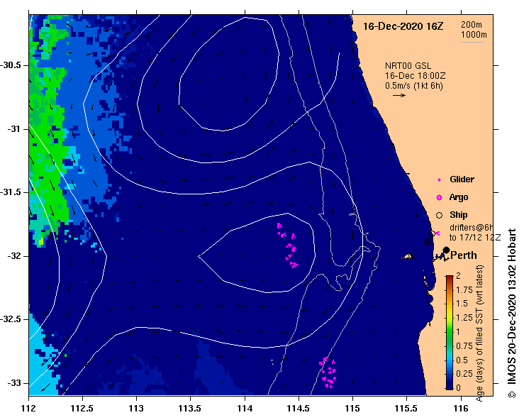Click the longitude tick label 114.5
Viewport: 524px width, 420px height.
(299, 409)
